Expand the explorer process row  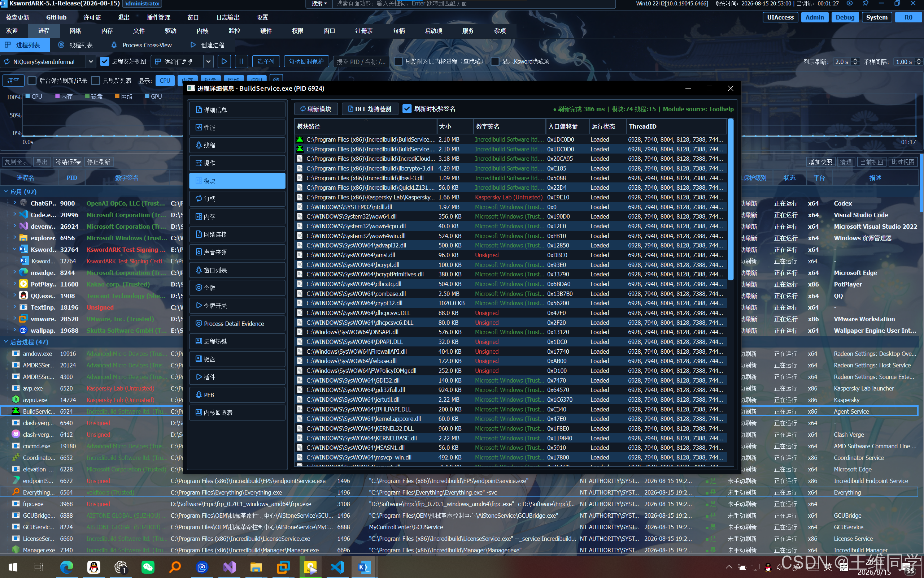pyautogui.click(x=14, y=238)
